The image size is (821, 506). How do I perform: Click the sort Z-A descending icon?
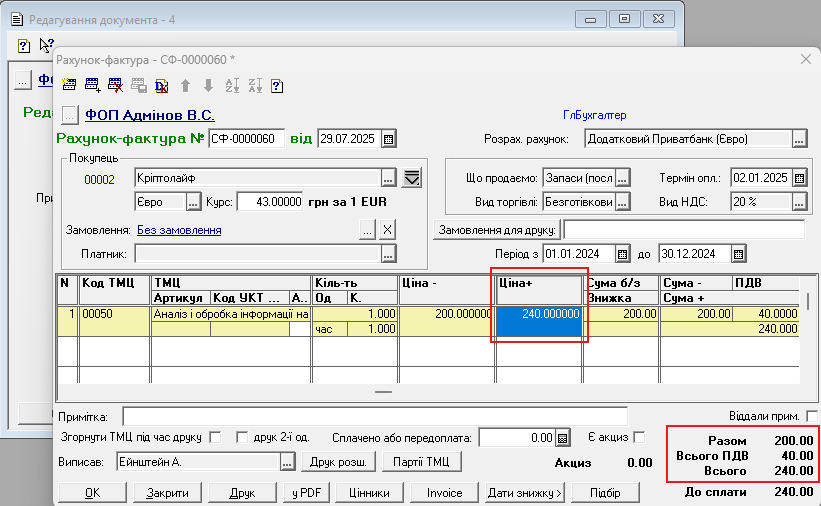(254, 86)
